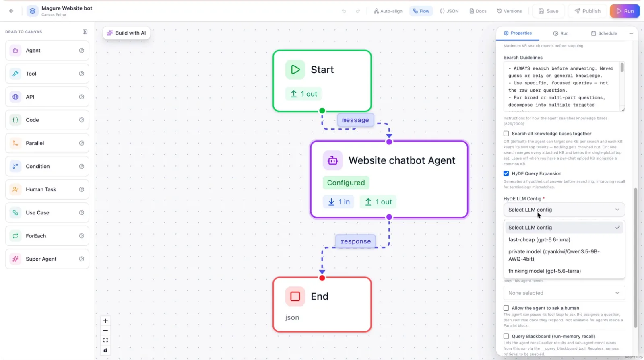Choose the Select LLM config option

564,228
